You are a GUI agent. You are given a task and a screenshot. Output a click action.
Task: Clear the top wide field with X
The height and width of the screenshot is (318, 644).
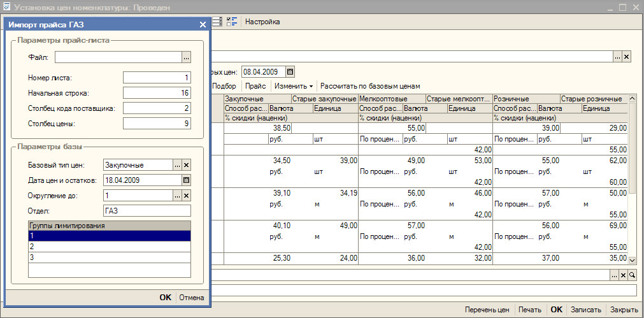click(627, 57)
